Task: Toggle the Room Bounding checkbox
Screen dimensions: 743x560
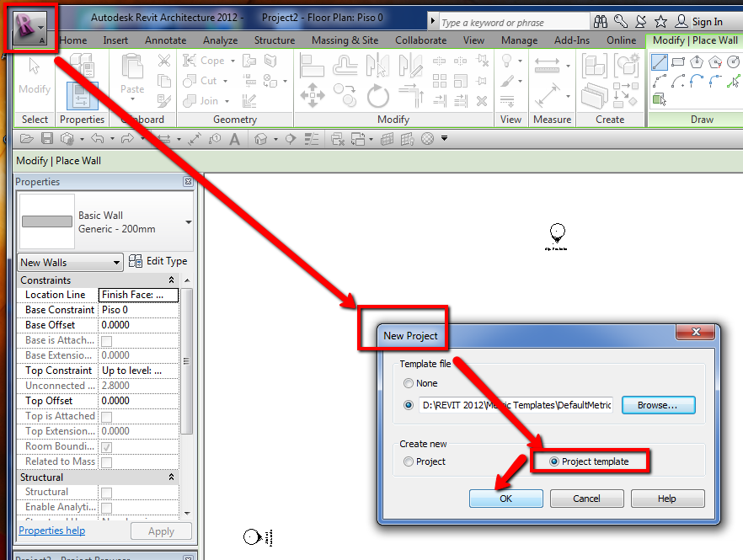Action: click(107, 447)
